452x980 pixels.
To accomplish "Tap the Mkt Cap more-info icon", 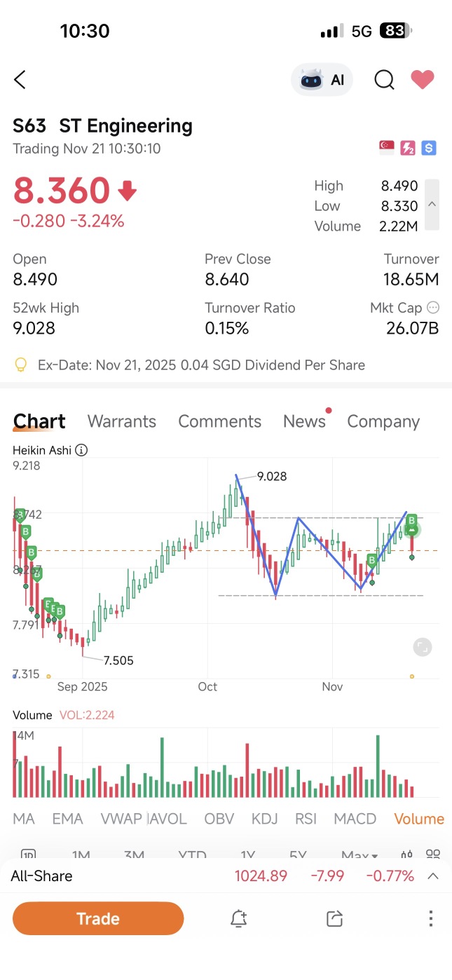I will (x=433, y=308).
